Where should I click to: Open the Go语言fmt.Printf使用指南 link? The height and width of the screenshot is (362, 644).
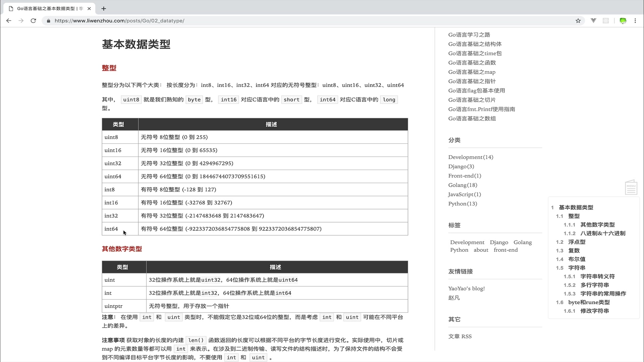tap(481, 109)
